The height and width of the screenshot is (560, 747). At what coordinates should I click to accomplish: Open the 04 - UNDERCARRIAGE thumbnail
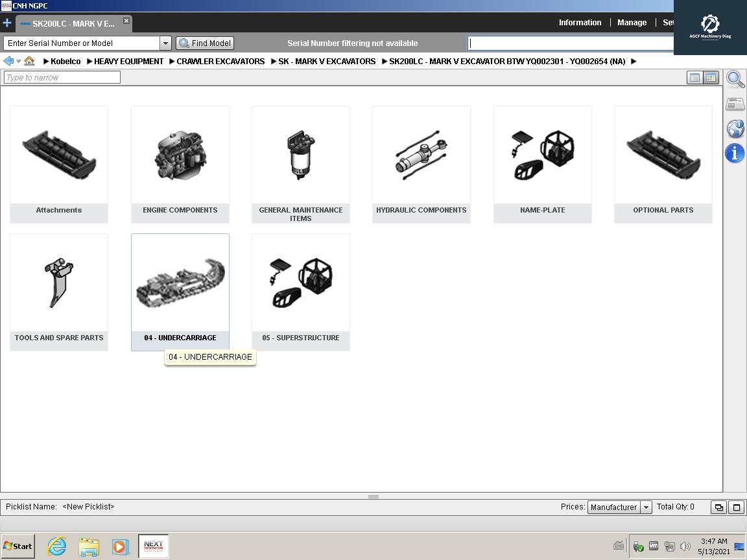[180, 283]
